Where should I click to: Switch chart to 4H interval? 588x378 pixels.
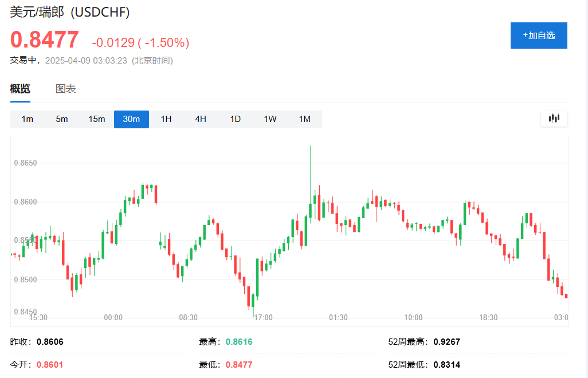201,119
